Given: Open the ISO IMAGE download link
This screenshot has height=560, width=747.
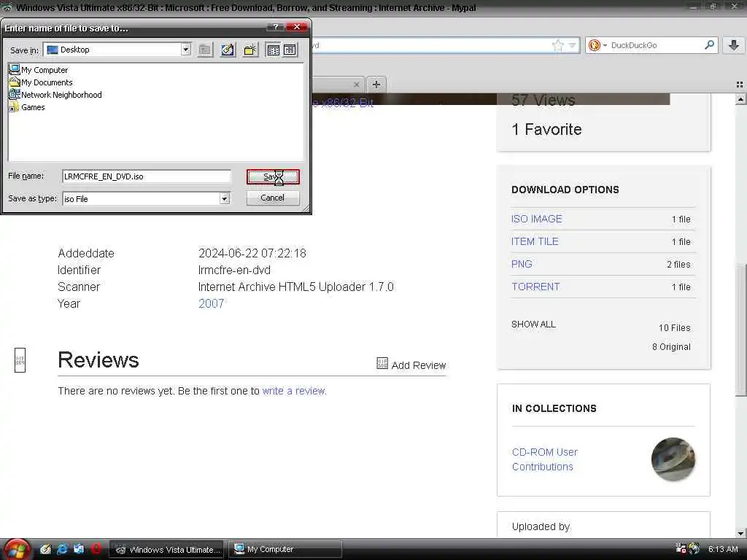Looking at the screenshot, I should pos(536,219).
